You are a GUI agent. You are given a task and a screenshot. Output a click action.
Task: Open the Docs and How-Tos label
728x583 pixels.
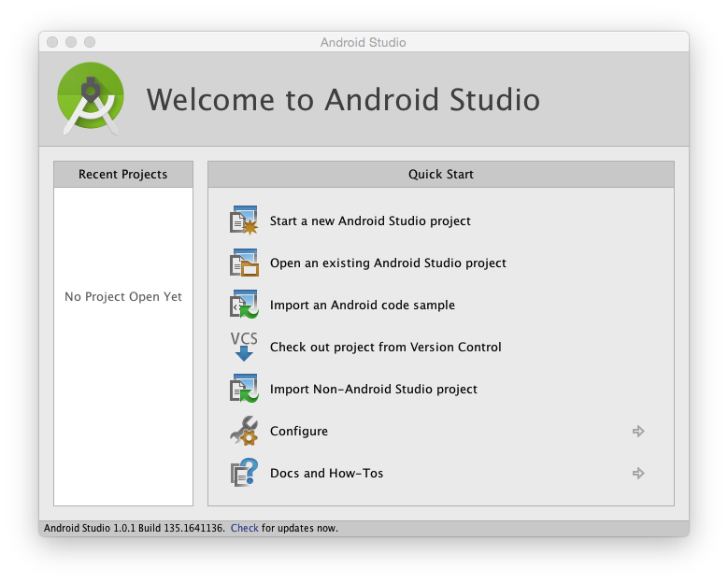tap(327, 473)
